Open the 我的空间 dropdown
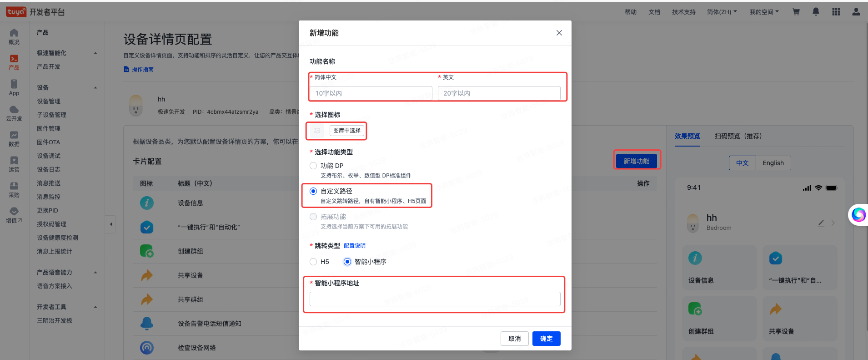 tap(764, 12)
